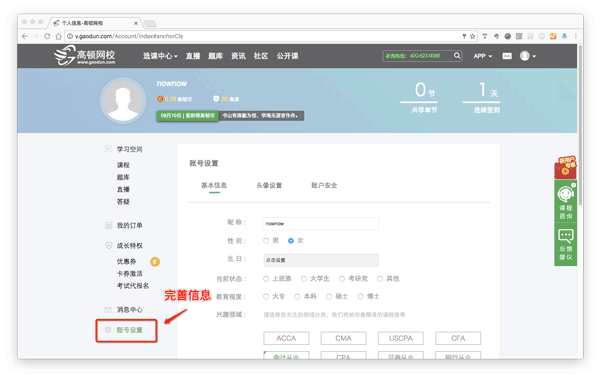The image size is (600, 379).
Task: Click the browser forward arrow
Action: click(x=36, y=36)
